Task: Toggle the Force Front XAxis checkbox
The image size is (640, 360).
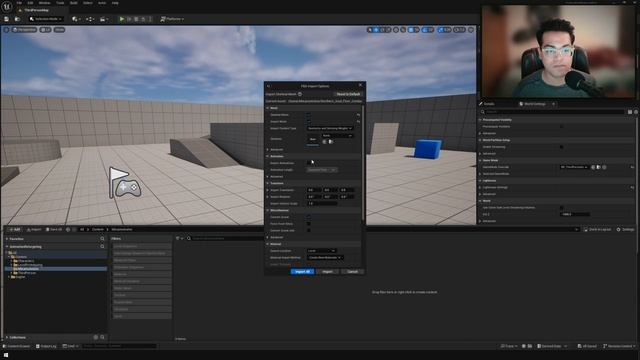Action: 309,224
